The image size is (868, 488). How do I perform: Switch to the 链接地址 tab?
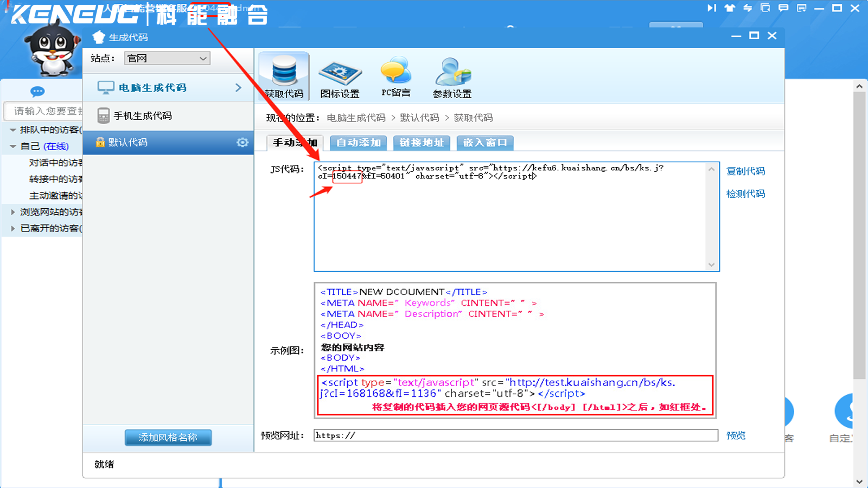pyautogui.click(x=422, y=143)
